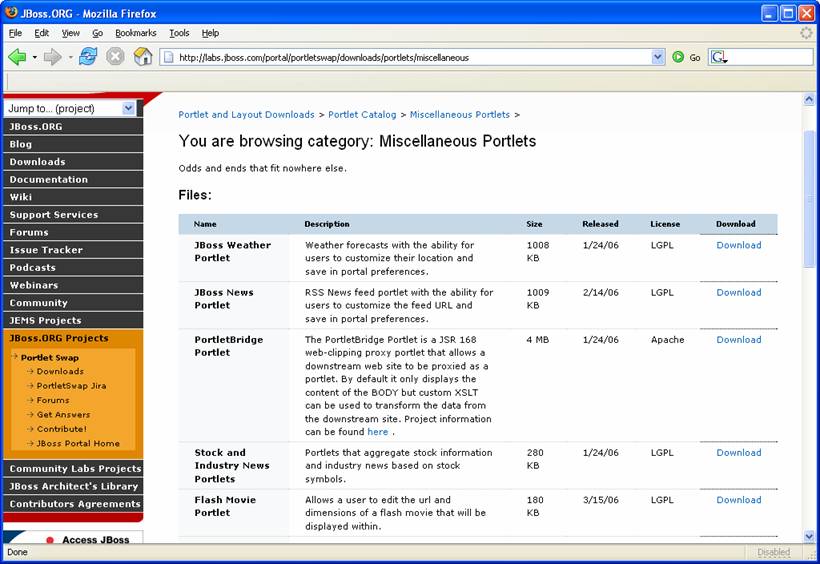Viewport: 820px width, 564px height.
Task: Expand the address bar URL history dropdown
Action: click(x=658, y=57)
